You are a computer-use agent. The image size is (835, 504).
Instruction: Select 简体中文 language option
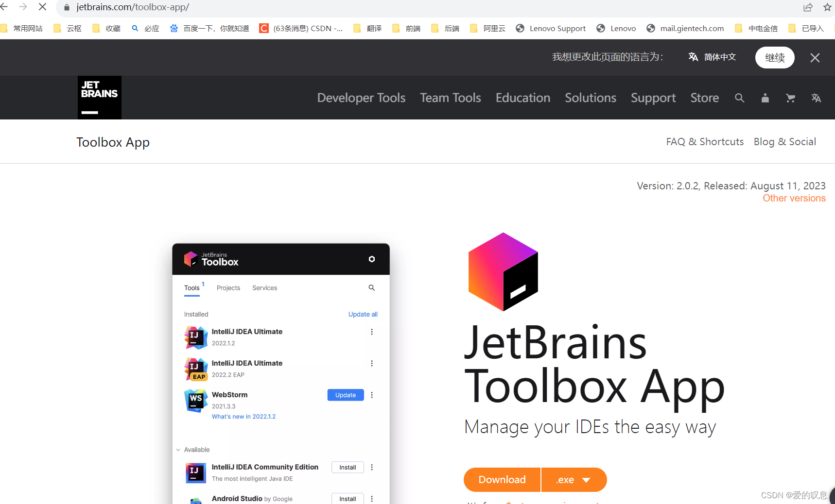click(713, 57)
